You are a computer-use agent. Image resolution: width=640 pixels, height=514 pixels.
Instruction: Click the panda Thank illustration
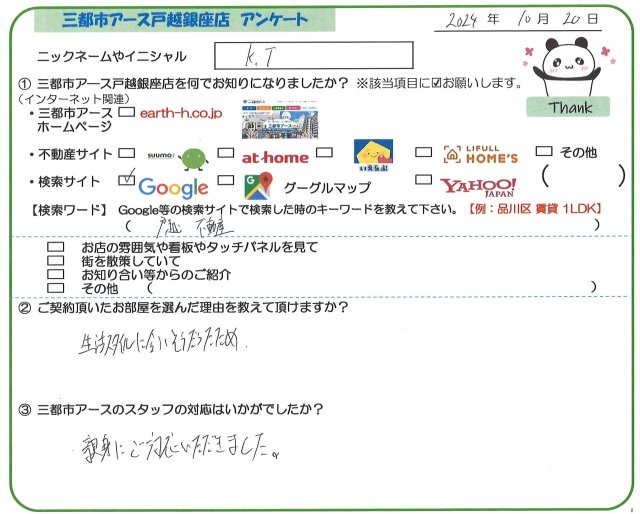point(572,77)
